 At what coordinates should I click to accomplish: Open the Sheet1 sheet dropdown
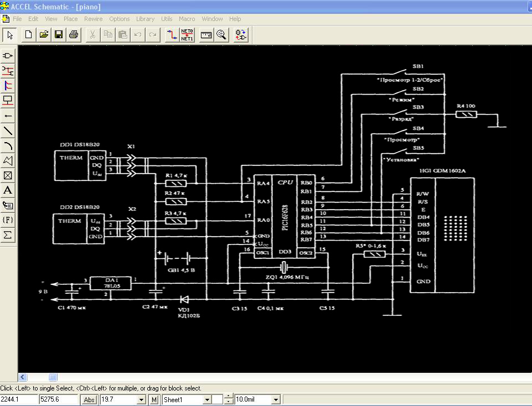(x=208, y=399)
